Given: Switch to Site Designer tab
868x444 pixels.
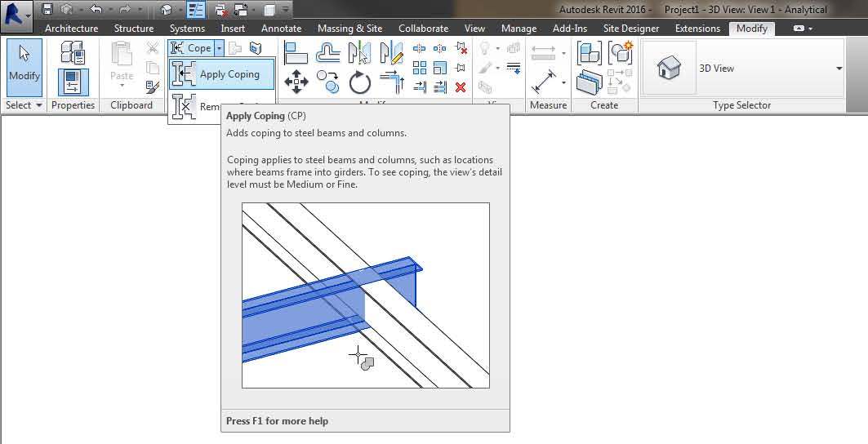Looking at the screenshot, I should [631, 29].
